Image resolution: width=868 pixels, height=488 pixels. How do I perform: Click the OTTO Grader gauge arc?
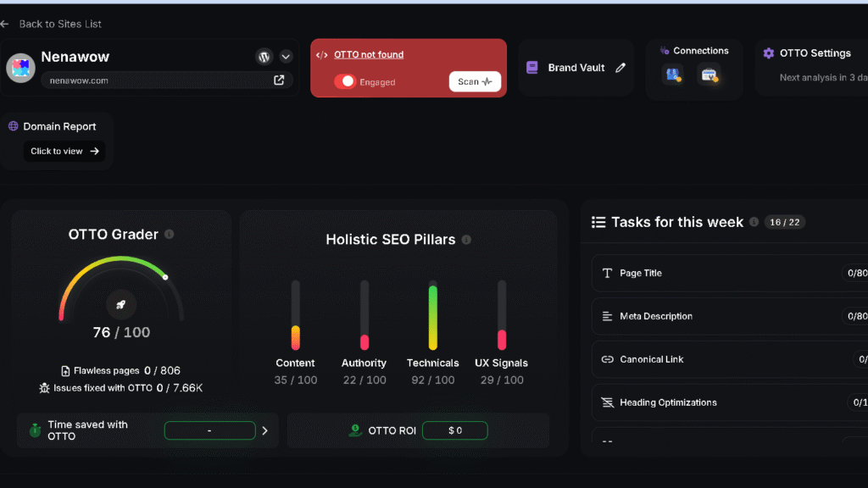pyautogui.click(x=121, y=288)
